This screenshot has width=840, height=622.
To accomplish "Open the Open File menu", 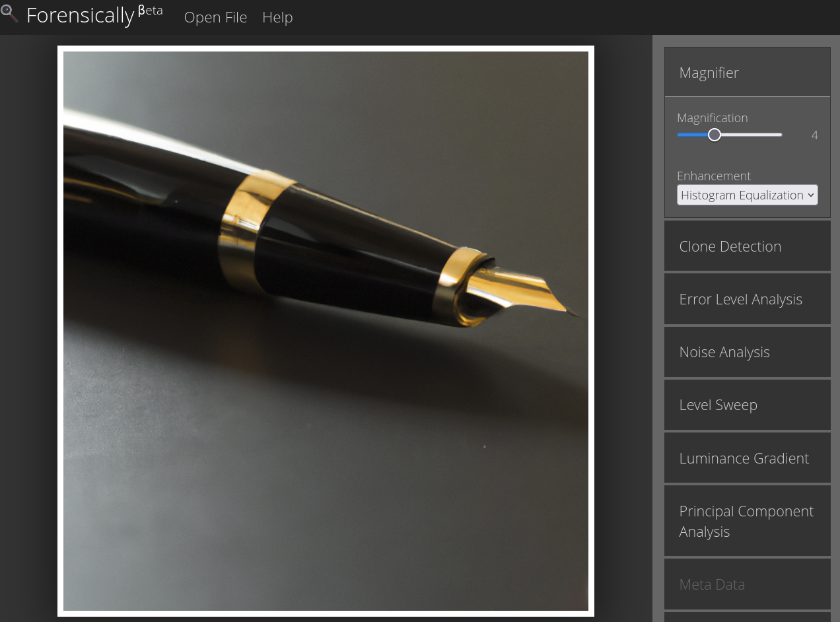I will (215, 17).
